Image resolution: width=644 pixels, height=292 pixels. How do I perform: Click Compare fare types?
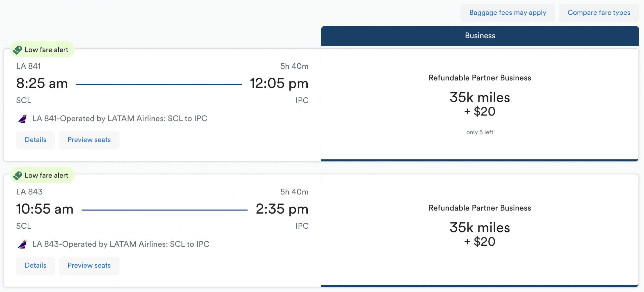599,13
